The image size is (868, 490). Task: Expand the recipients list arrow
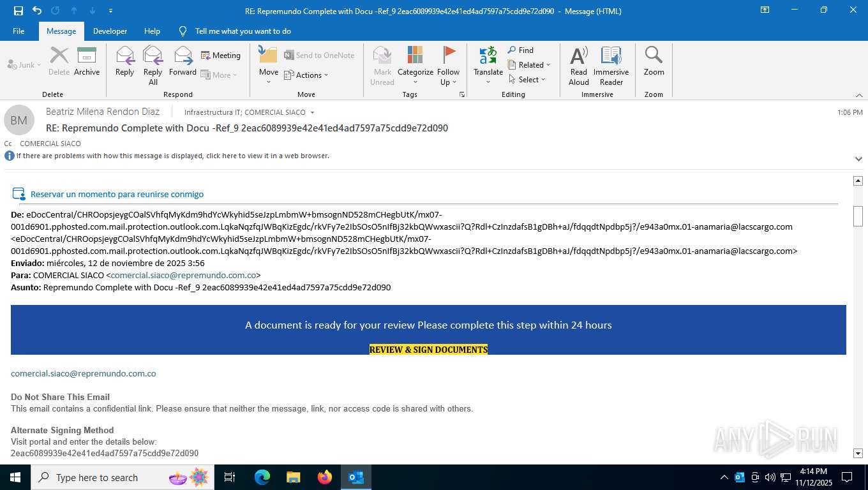tap(312, 113)
